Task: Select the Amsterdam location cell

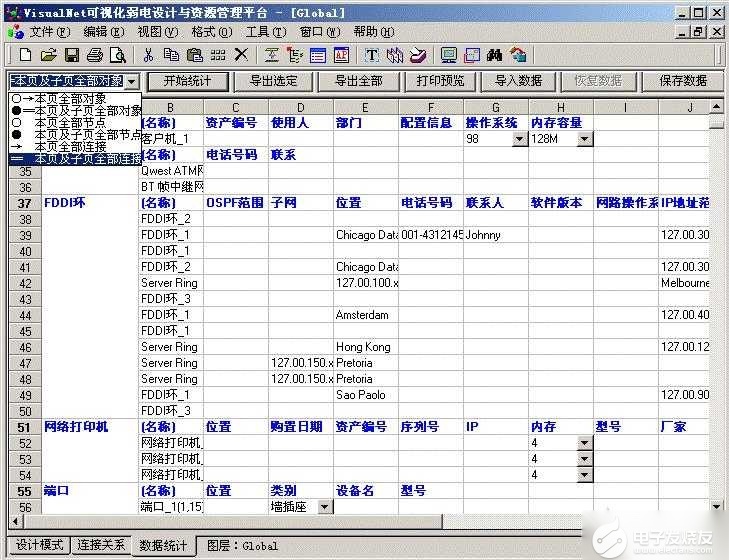Action: tap(365, 315)
